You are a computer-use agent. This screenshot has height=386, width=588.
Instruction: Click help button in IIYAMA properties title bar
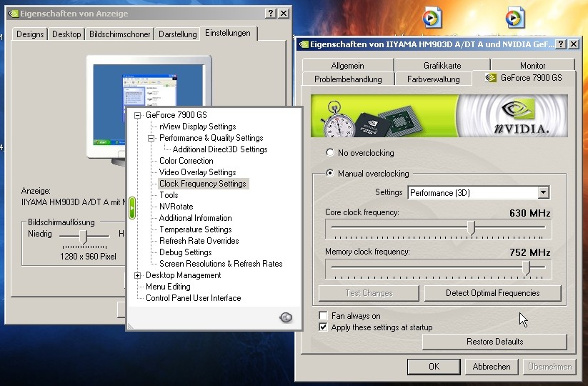click(x=560, y=44)
